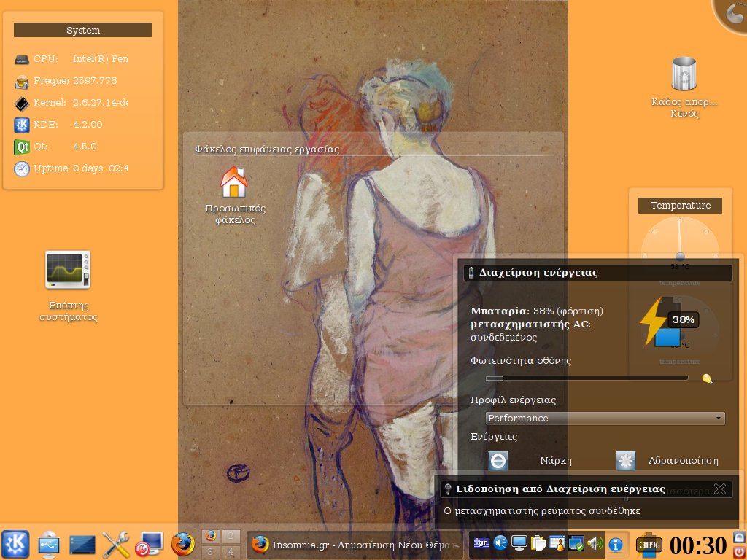Image resolution: width=747 pixels, height=560 pixels.
Task: Activate the Insomnia.gr Firefox taskbar entry
Action: pyautogui.click(x=355, y=545)
